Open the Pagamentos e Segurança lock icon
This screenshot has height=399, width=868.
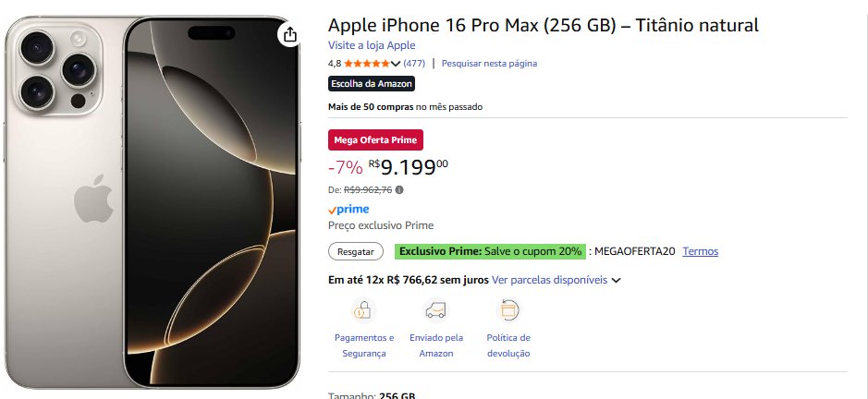coord(364,310)
